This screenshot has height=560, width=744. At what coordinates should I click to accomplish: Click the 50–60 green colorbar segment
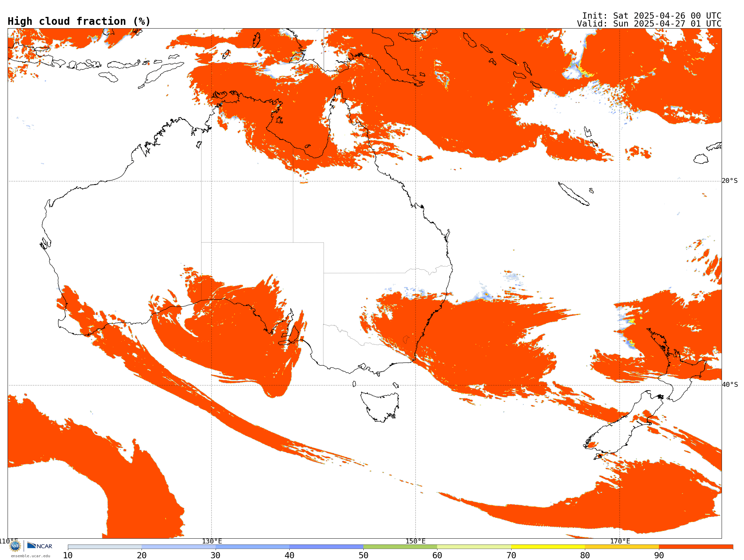[x=400, y=547]
